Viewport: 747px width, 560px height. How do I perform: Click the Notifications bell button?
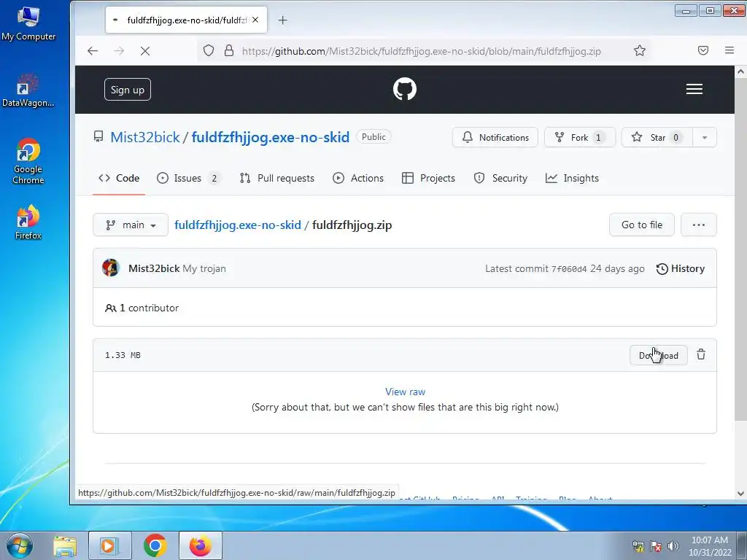click(495, 138)
